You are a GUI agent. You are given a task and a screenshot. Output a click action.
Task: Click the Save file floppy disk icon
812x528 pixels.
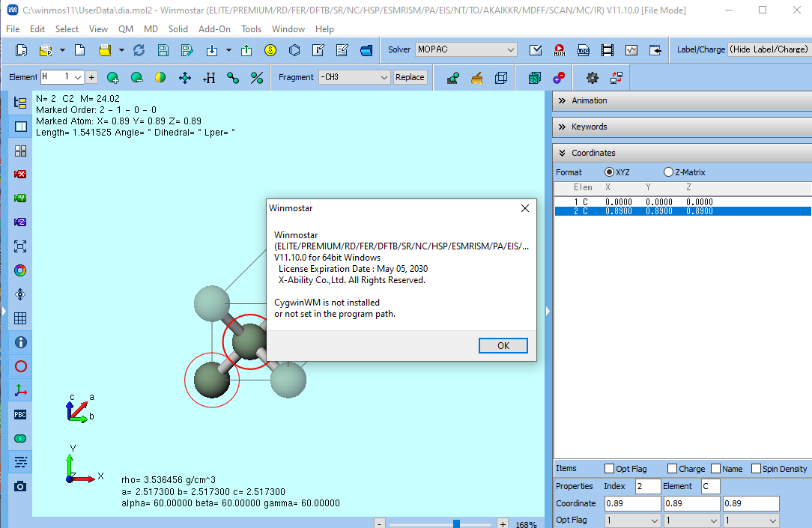[x=163, y=50]
